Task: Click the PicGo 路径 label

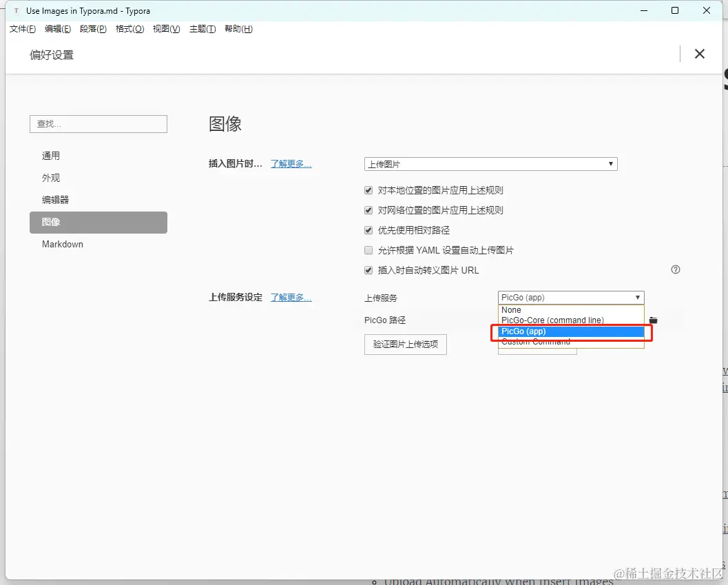Action: click(385, 320)
